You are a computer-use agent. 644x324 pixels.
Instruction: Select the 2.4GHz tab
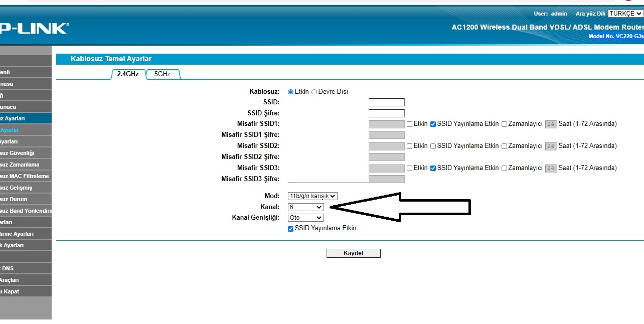click(127, 74)
